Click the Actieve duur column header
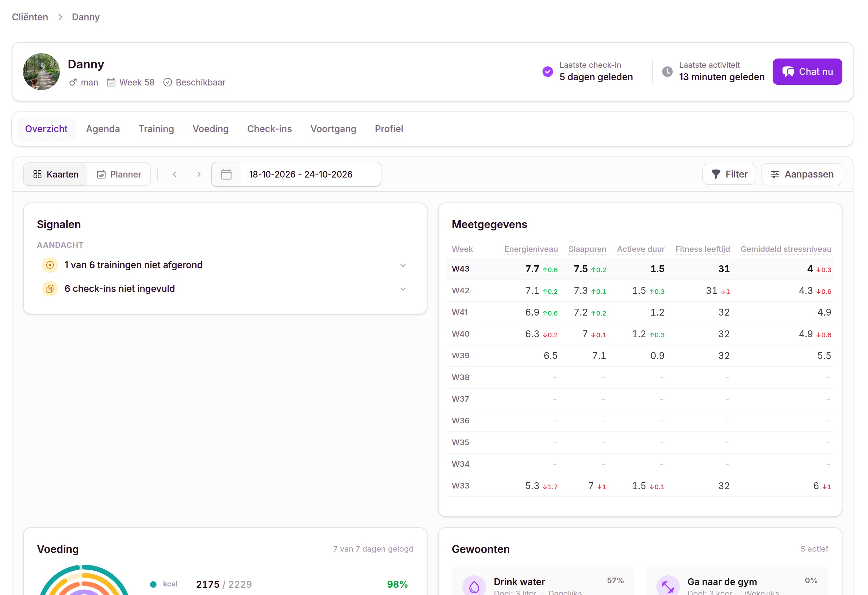 coord(640,249)
